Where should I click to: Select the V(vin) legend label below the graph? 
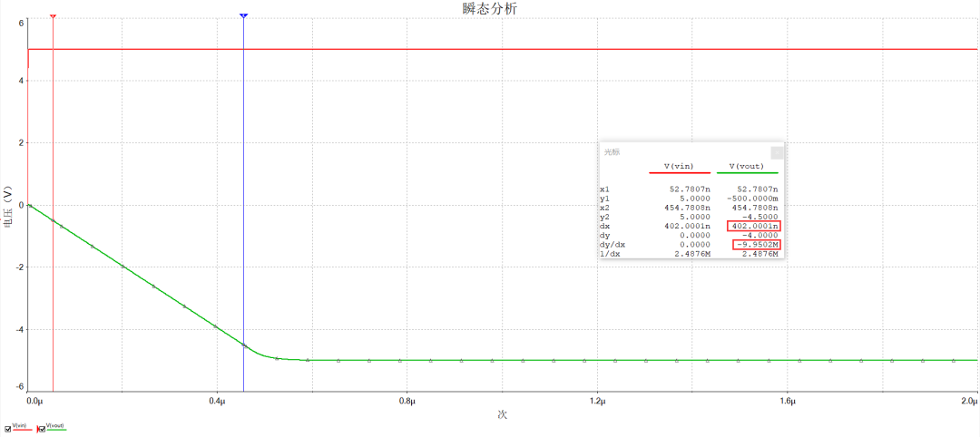[x=19, y=425]
